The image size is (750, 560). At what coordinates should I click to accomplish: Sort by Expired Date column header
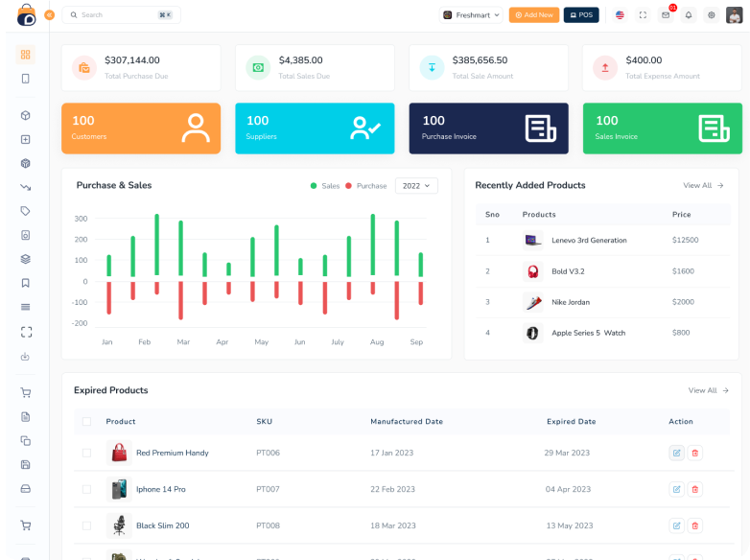571,421
